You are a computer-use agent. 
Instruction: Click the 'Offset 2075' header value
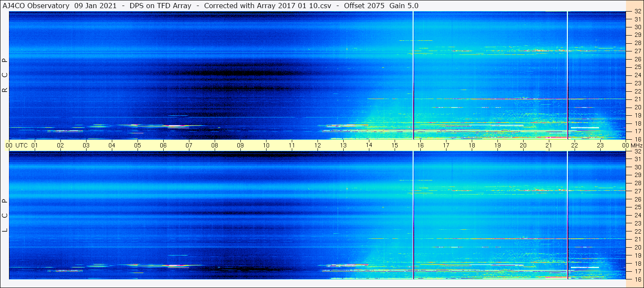364,6
